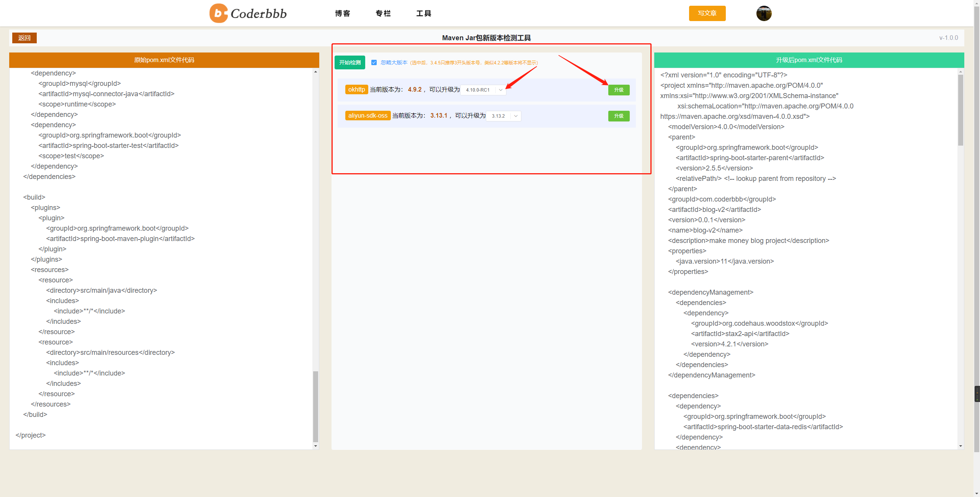Click the Coderbbb logo icon
This screenshot has width=980, height=497.
click(x=219, y=13)
